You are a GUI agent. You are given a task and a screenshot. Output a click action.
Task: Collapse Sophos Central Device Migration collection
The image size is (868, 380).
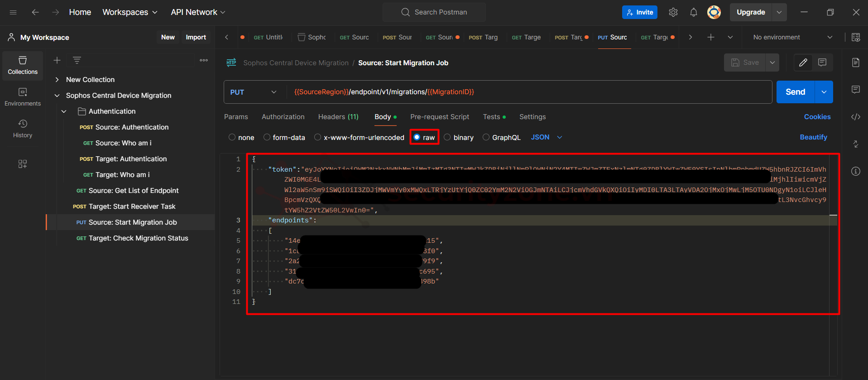click(x=57, y=96)
